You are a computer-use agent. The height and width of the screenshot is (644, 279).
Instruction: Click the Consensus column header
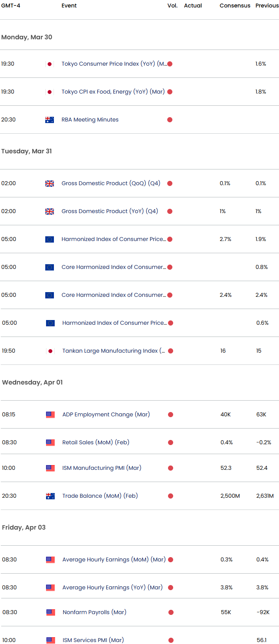(x=235, y=6)
